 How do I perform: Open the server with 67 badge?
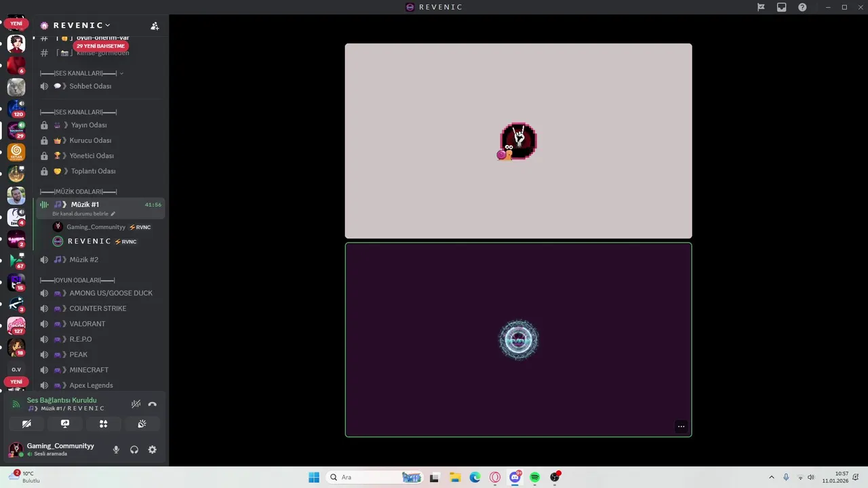(16, 261)
